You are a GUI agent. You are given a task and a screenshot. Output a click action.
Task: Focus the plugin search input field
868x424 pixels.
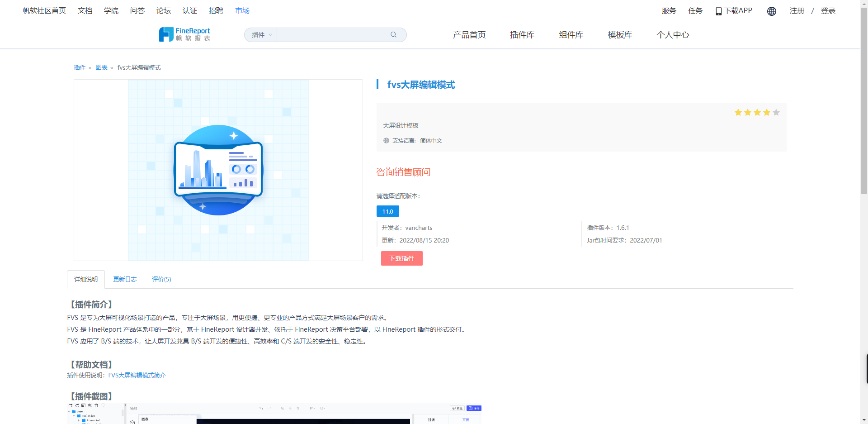tap(332, 35)
